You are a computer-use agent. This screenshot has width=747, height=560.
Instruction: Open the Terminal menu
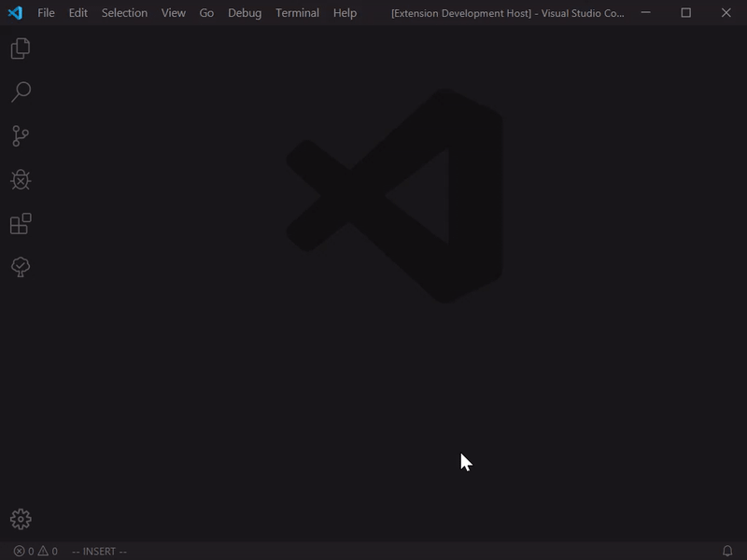click(296, 13)
